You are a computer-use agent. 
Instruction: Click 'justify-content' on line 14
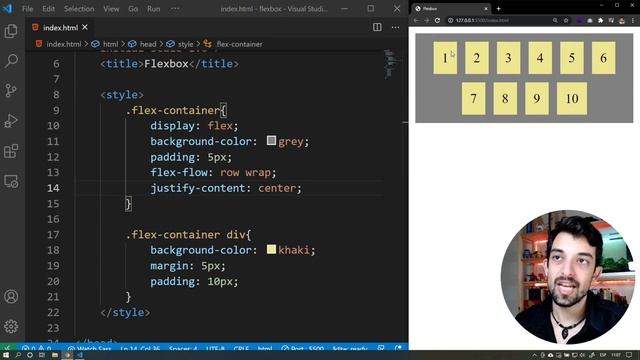point(198,188)
